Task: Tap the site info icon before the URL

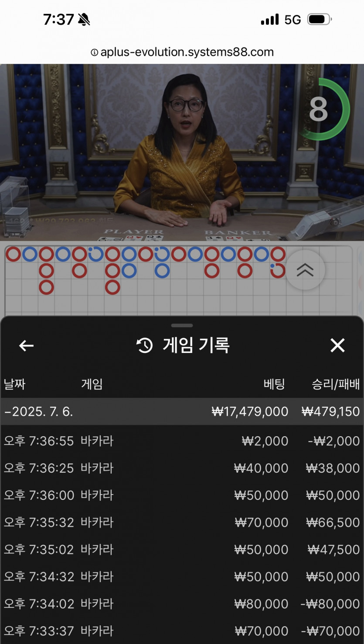Action: click(94, 53)
